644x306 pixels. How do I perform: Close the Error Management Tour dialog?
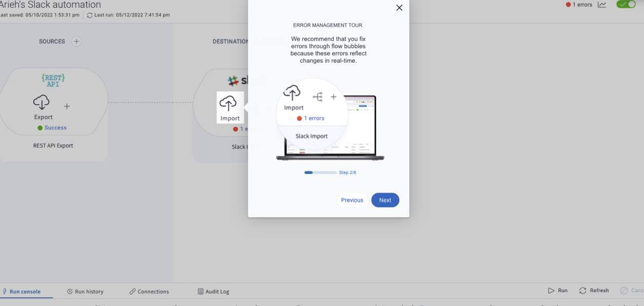pyautogui.click(x=399, y=8)
